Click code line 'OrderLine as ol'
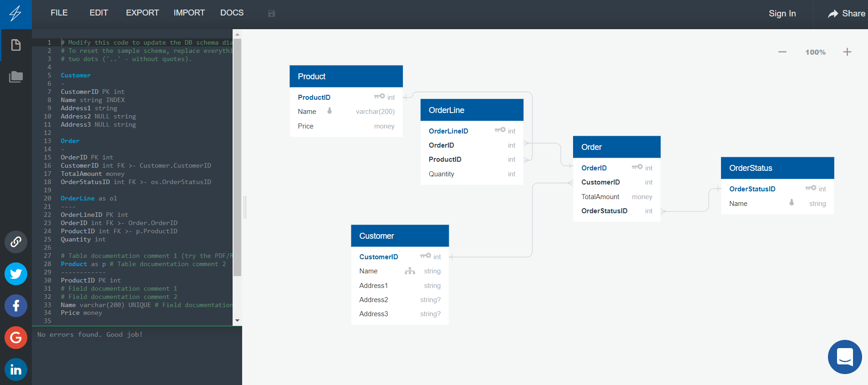The width and height of the screenshot is (868, 385). (x=89, y=198)
